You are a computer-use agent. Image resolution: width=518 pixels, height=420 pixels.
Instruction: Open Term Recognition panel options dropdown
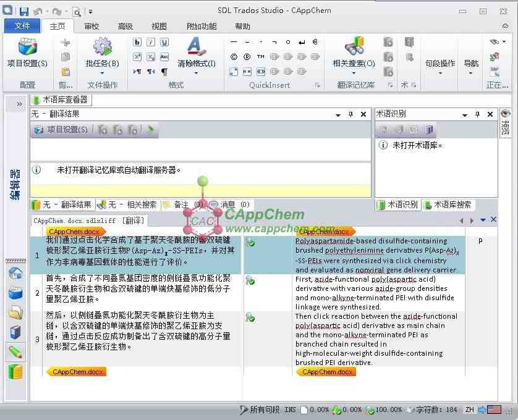coord(465,115)
